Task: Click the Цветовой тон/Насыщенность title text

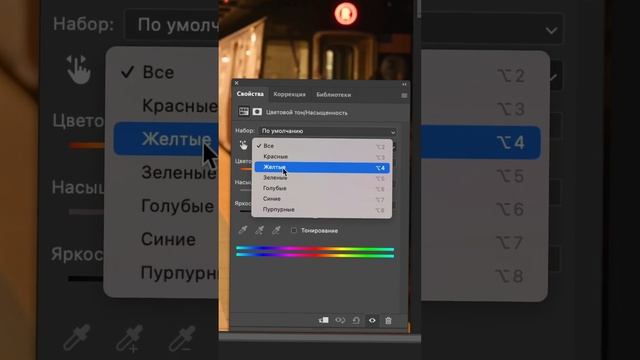Action: click(x=307, y=113)
